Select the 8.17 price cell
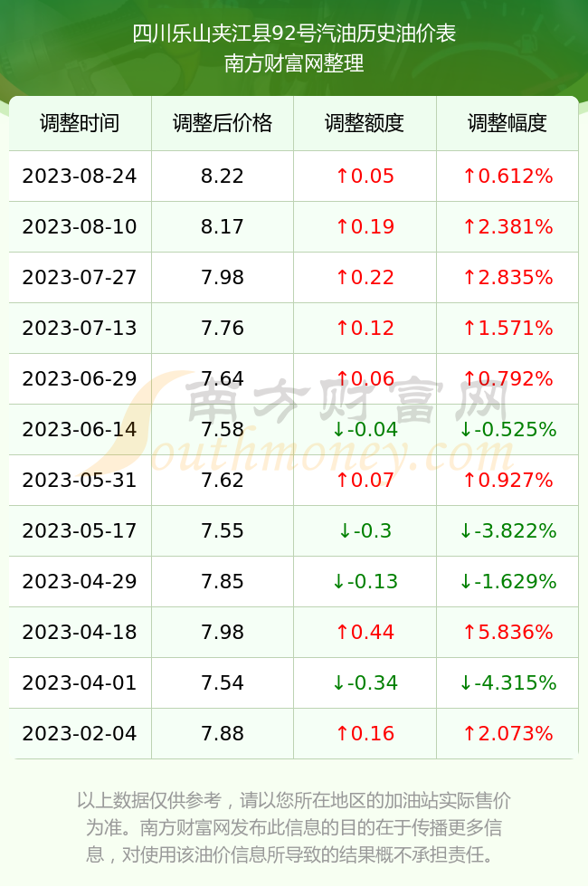 (x=223, y=227)
